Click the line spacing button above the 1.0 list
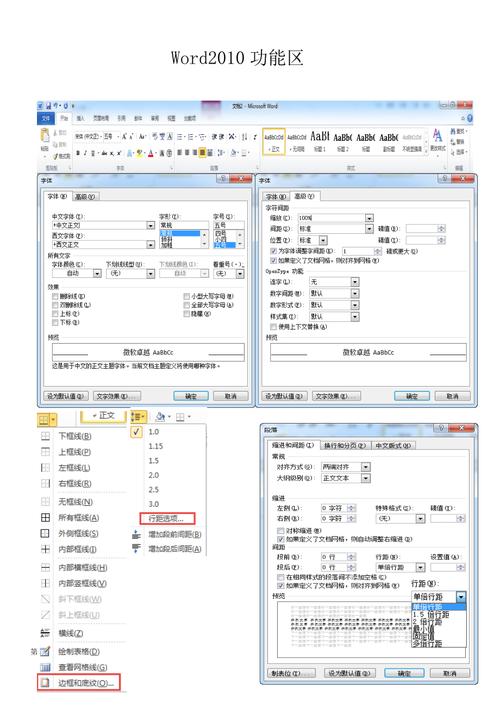Screen dimensions: 500x708 click(138, 416)
